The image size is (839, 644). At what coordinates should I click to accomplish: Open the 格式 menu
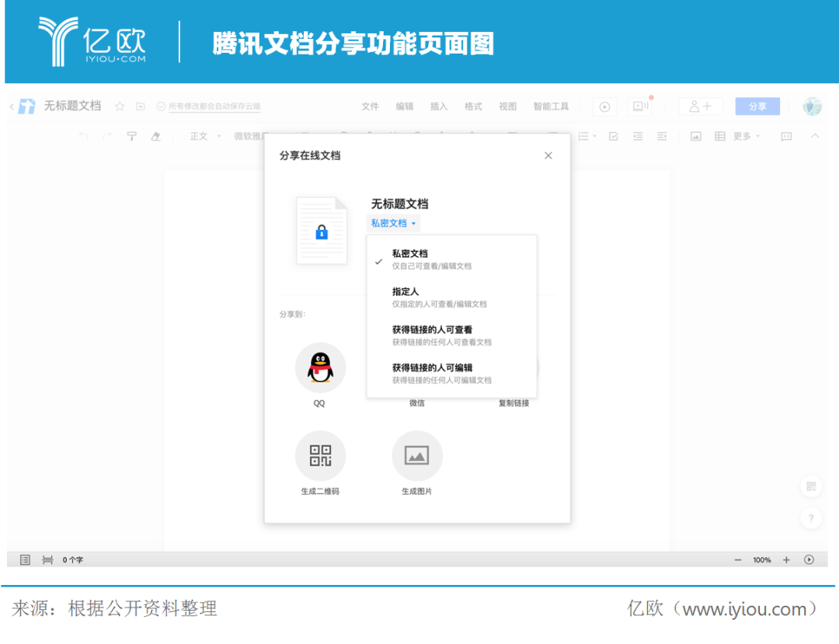pos(473,106)
